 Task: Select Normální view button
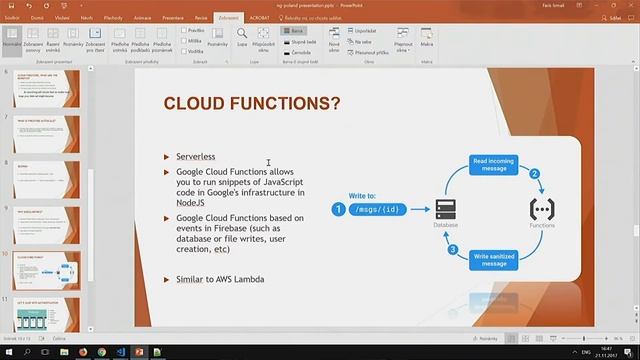[x=12, y=40]
